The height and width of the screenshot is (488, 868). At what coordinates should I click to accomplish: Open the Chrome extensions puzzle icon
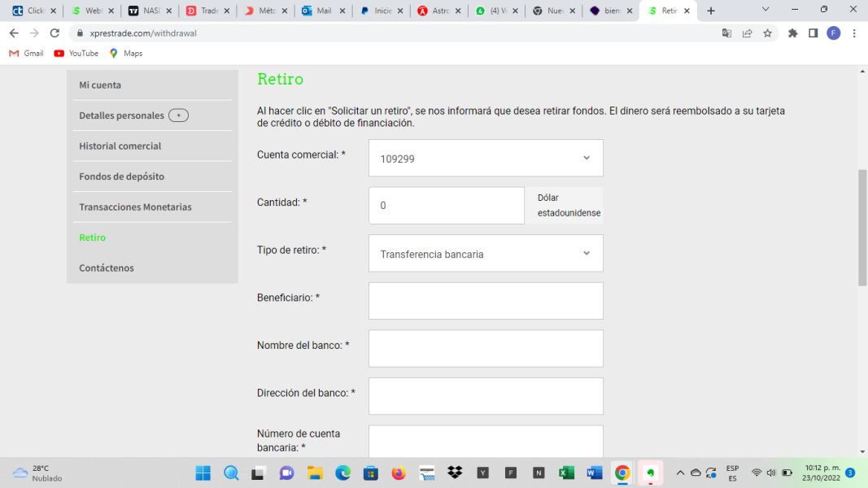click(x=793, y=33)
